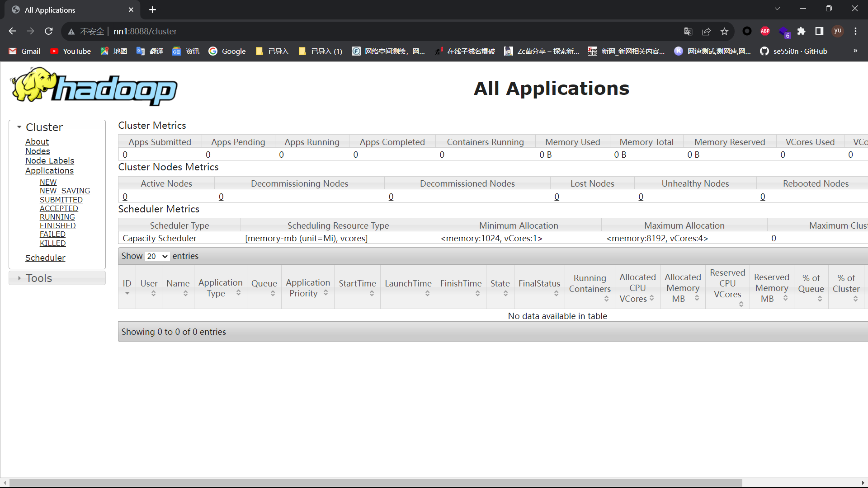This screenshot has height=488, width=868.
Task: Sort table by ID column arrow
Action: (x=127, y=293)
